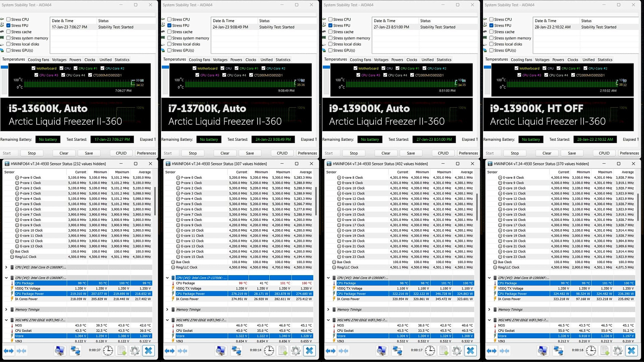
Task: Open sensor settings gear in HWiNFO 232 values window
Action: pyautogui.click(x=135, y=351)
